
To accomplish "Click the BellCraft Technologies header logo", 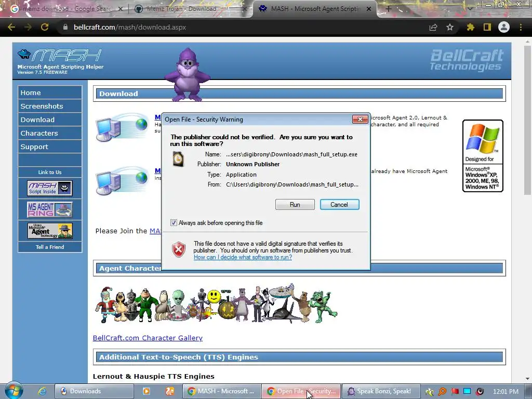I will coord(467,60).
